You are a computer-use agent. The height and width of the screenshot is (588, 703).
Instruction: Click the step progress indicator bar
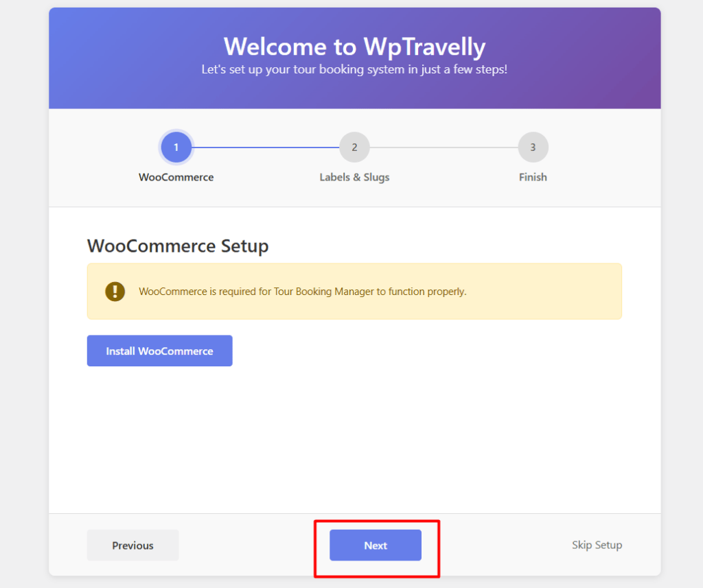(354, 158)
